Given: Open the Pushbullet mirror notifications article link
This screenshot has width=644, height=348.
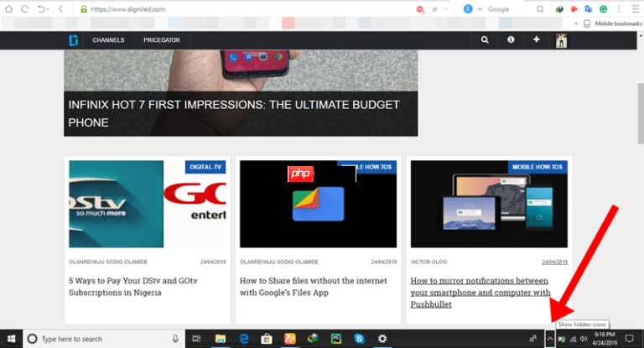Looking at the screenshot, I should click(480, 293).
